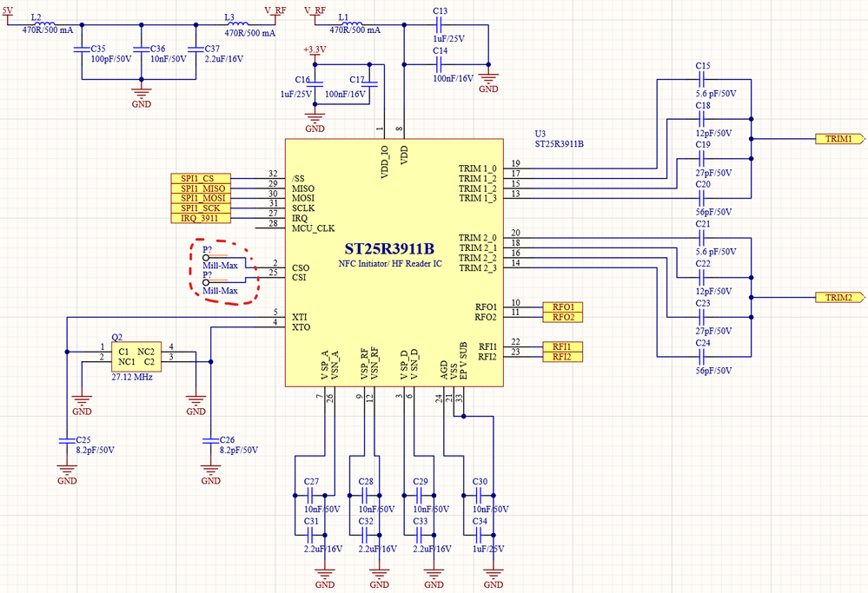Select capacitor C13 symbol
This screenshot has height=593, width=868.
pos(440,24)
